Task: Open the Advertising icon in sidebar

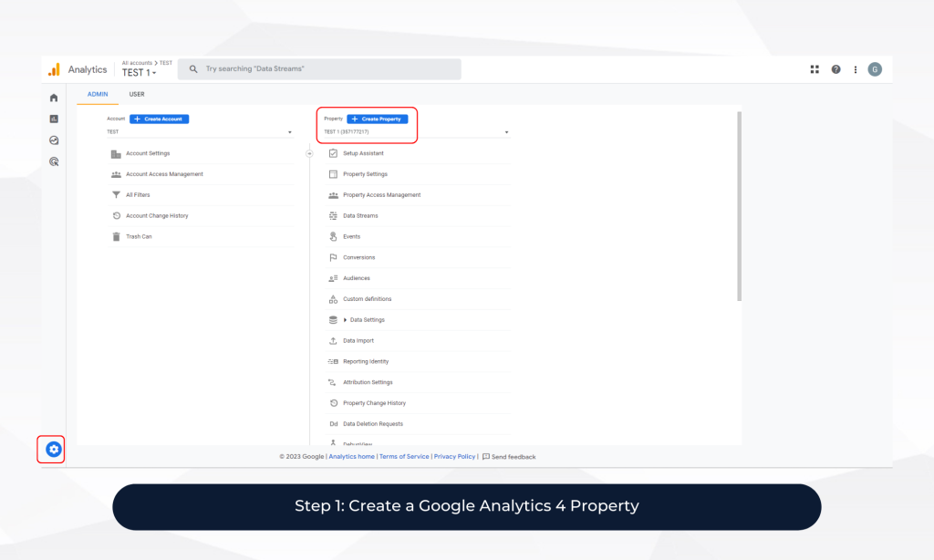Action: [x=54, y=161]
